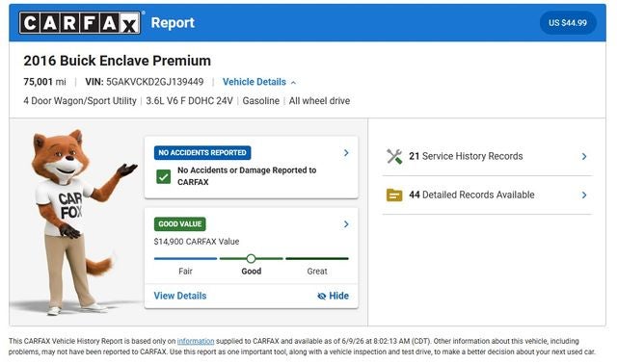Open View Details link
Image resolution: width=617 pixels, height=364 pixels.
pos(180,296)
